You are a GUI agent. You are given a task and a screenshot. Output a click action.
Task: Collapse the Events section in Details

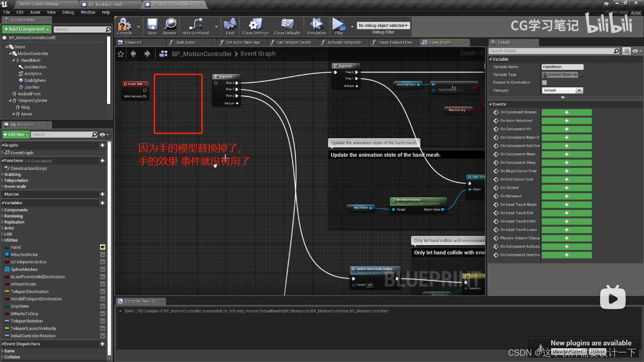tap(490, 104)
